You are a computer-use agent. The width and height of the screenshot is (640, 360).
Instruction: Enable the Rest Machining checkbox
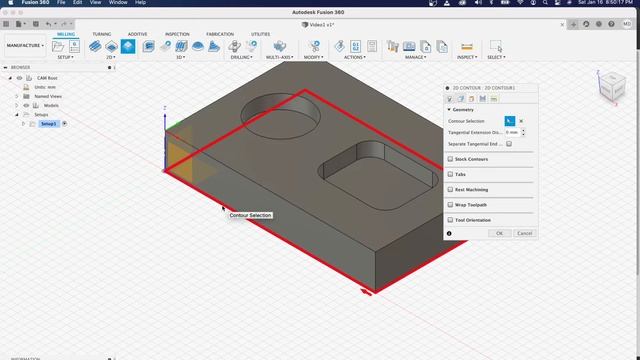tap(450, 189)
